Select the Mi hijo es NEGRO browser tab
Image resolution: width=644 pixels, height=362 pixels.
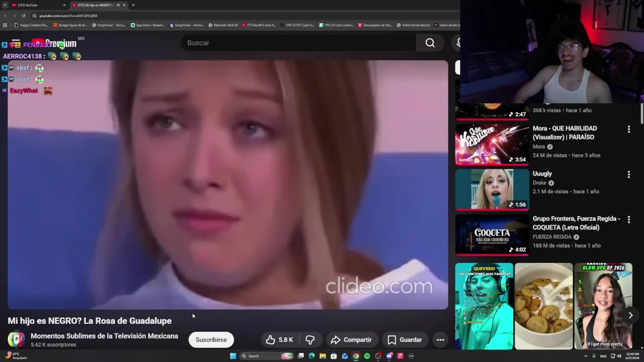98,5
